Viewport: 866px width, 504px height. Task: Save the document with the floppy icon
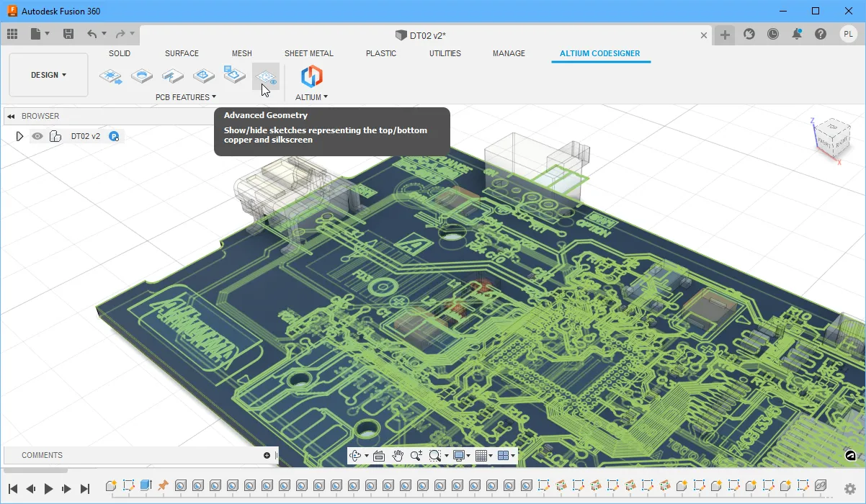tap(68, 34)
